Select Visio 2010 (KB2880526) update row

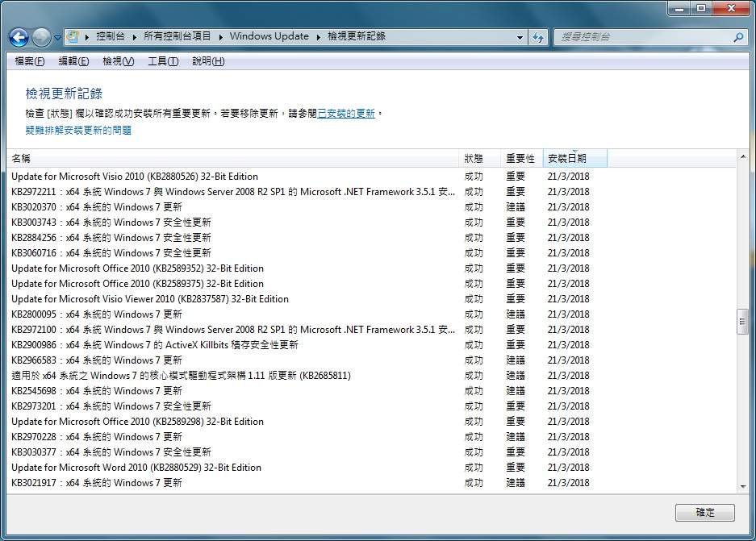pyautogui.click(x=371, y=177)
